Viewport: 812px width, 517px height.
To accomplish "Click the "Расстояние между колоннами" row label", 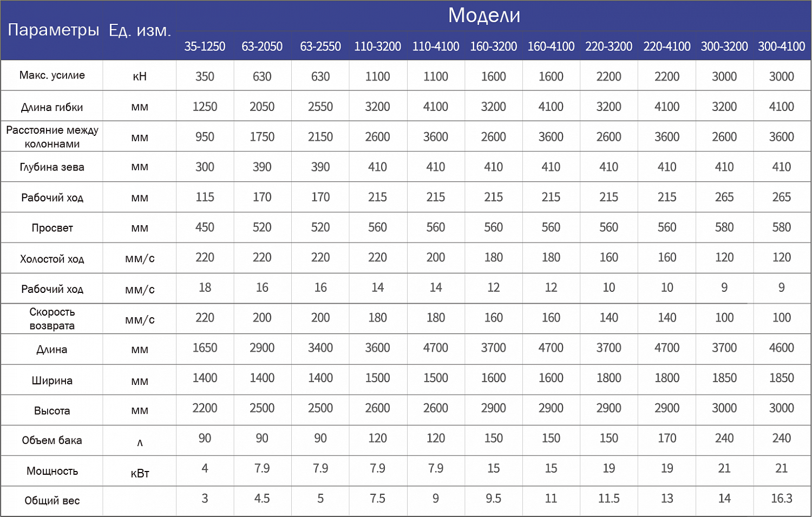I will coord(52,137).
